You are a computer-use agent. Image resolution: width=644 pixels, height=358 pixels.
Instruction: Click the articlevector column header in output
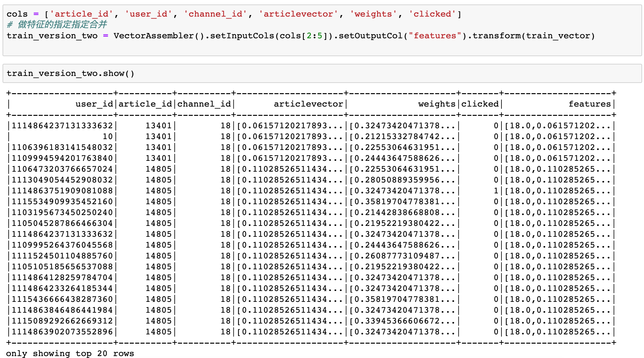click(x=308, y=104)
